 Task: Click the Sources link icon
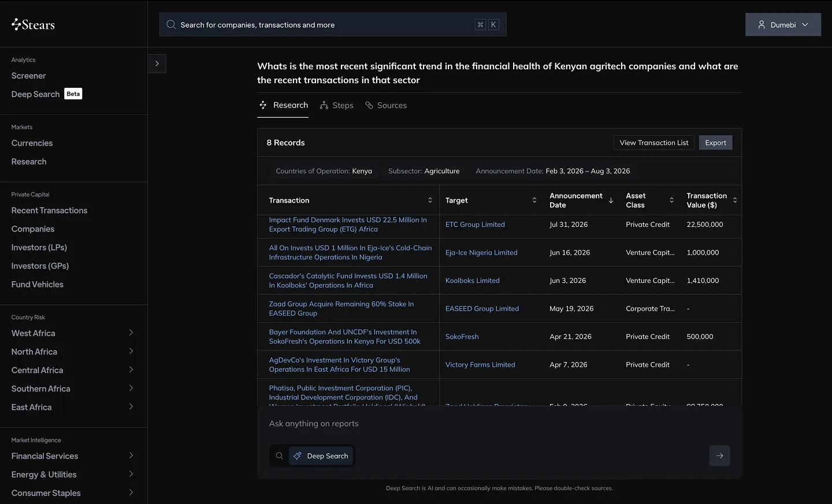click(x=369, y=105)
